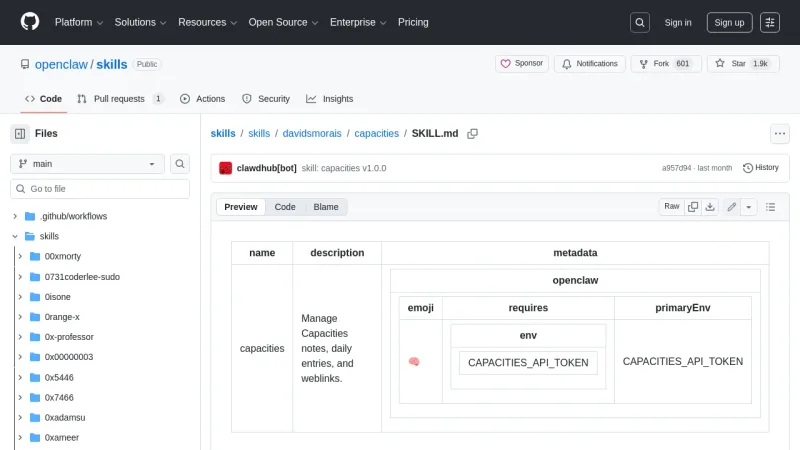Open the davidsmorais breadcrumb link
The image size is (800, 450).
click(x=312, y=133)
